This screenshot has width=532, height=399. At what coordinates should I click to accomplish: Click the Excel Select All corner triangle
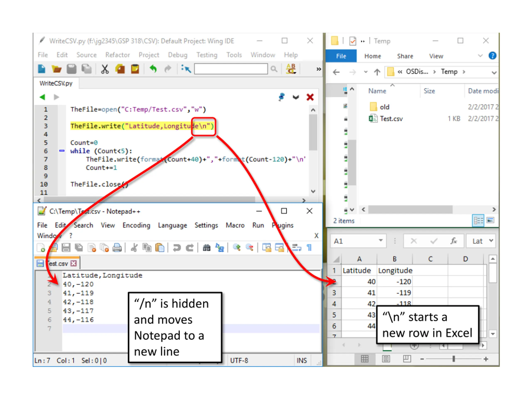click(336, 259)
